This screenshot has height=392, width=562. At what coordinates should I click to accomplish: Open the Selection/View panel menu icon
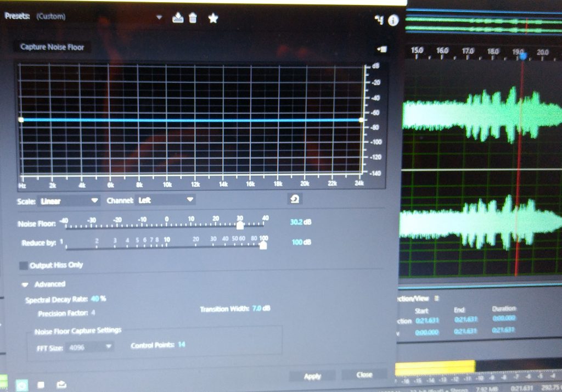436,298
